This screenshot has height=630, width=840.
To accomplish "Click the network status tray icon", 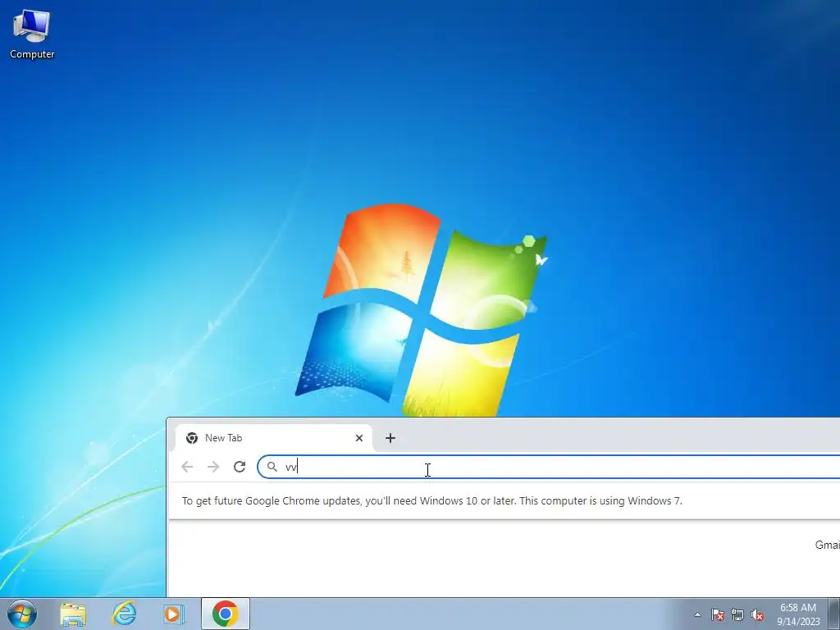I will 737,614.
